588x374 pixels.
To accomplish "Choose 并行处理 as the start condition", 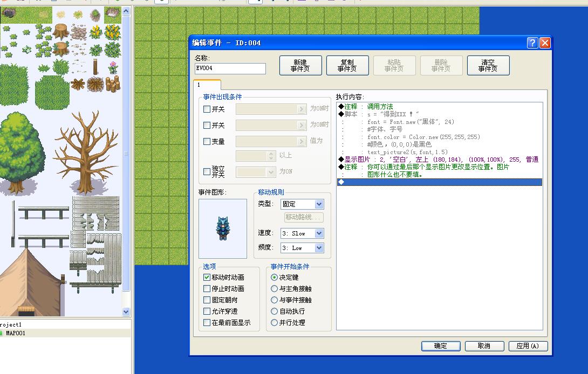I will tap(274, 322).
